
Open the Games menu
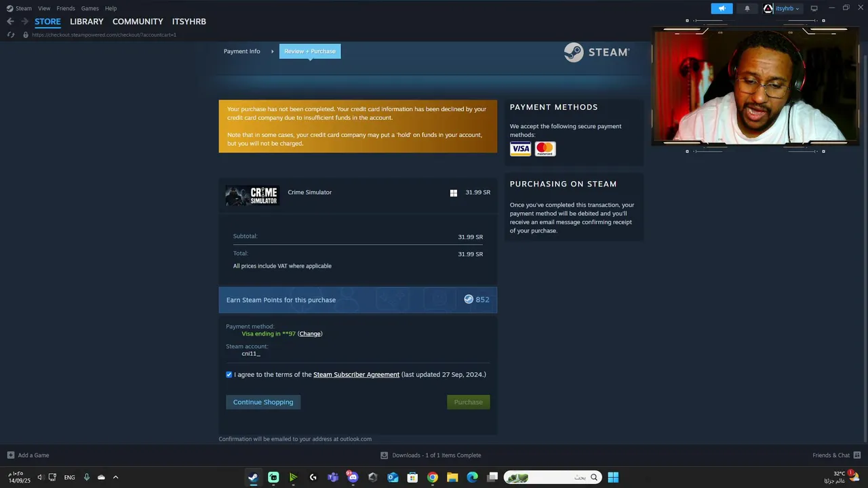[90, 8]
